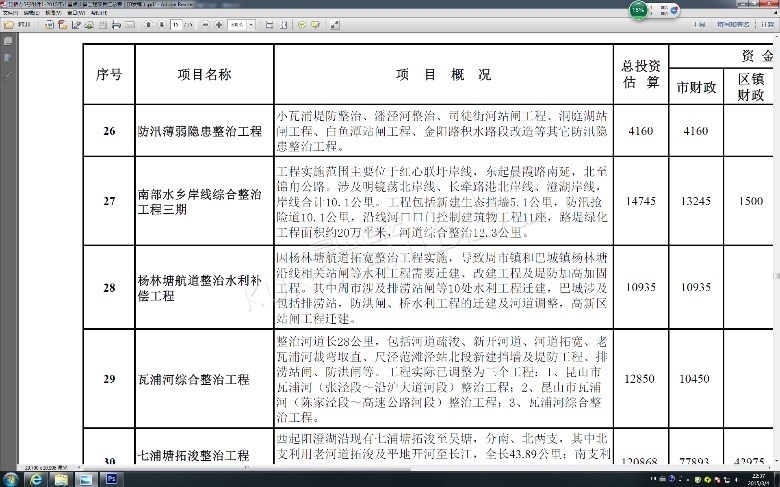
Task: Open page thumbnails panel in left sidebar
Action: click(x=8, y=41)
